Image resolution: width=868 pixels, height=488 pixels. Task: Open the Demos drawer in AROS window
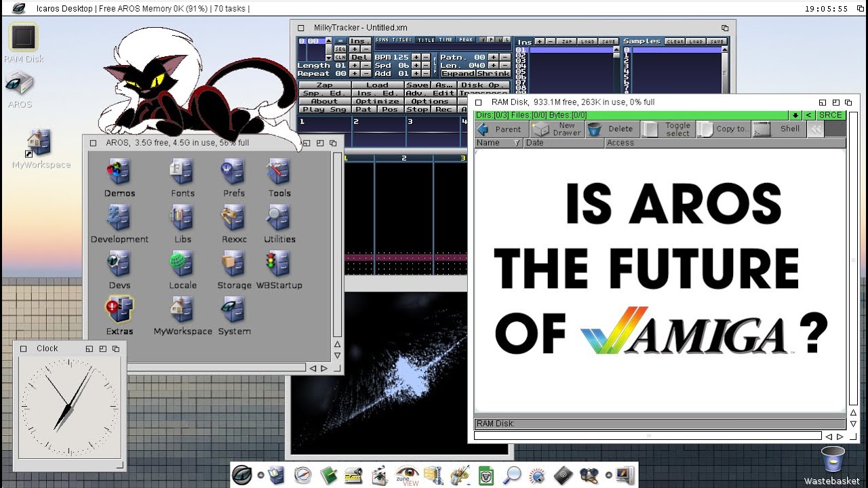119,178
